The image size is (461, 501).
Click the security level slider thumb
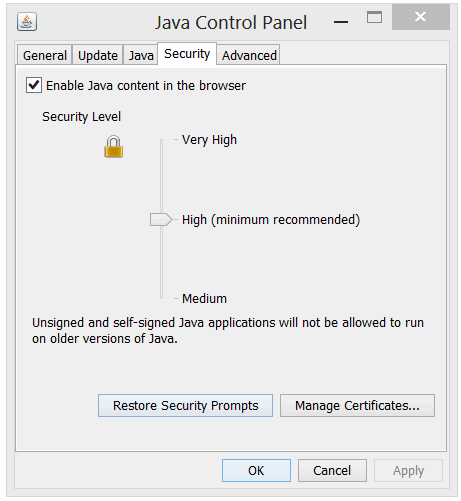161,220
